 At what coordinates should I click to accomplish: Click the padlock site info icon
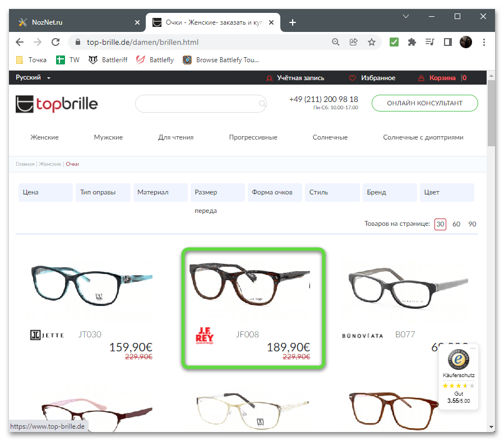(78, 42)
